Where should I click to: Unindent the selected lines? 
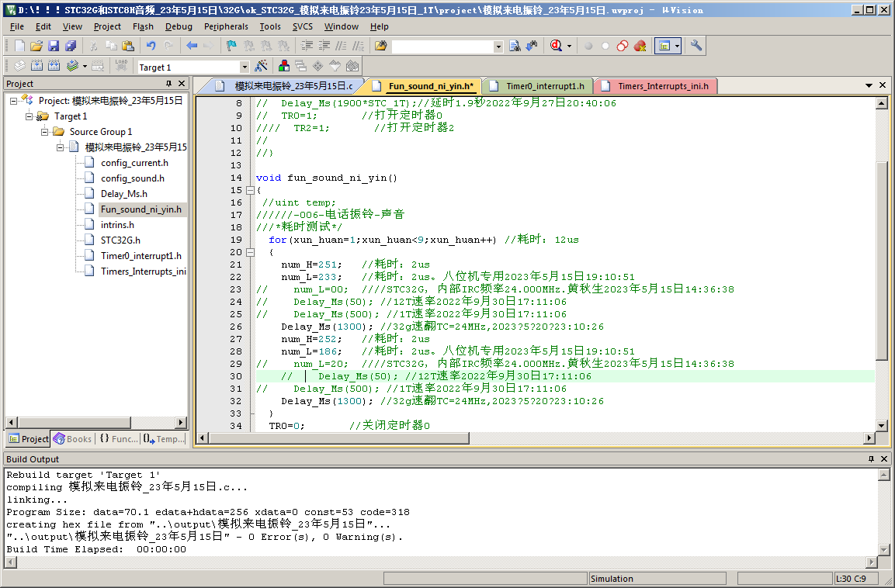coord(324,46)
